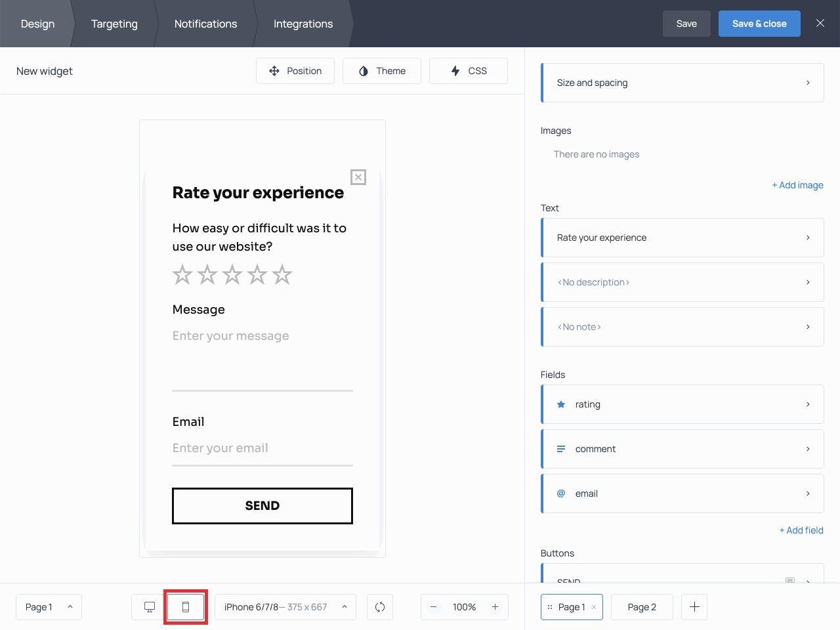Click the @ icon on the email field
Image resolution: width=840 pixels, height=630 pixels.
(560, 493)
